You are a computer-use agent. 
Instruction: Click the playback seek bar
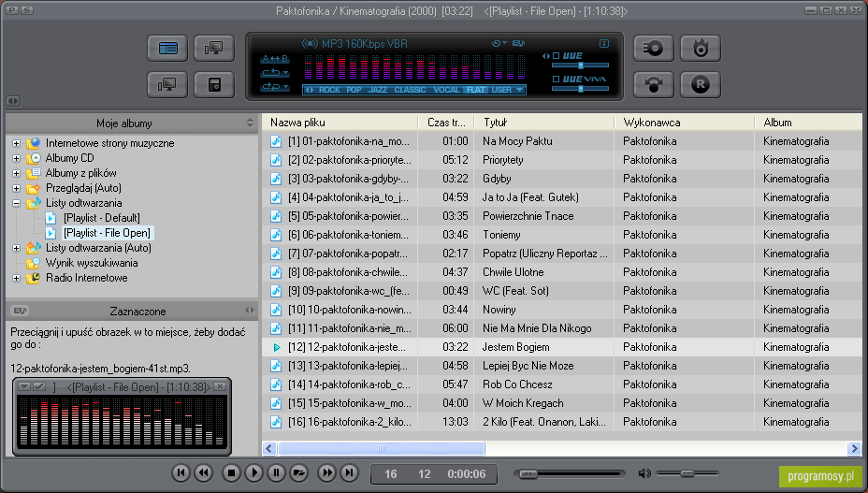(569, 473)
